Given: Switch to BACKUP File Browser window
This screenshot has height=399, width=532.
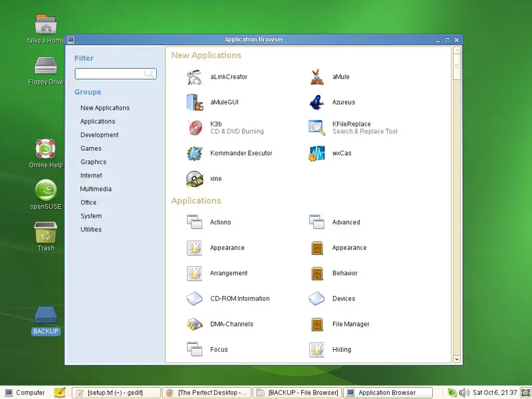Looking at the screenshot, I should pos(297,392).
